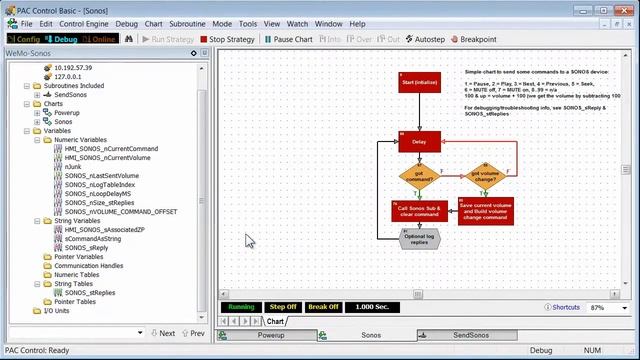Collapse the Charts folder
The width and height of the screenshot is (640, 360).
[27, 104]
